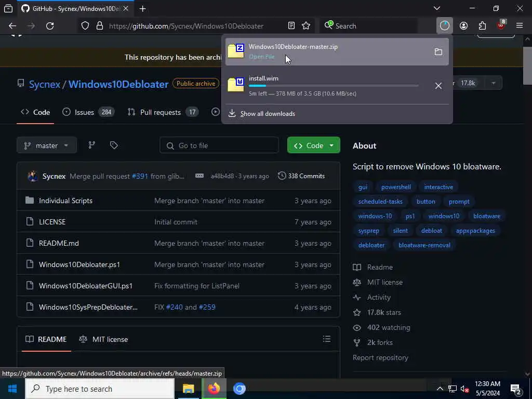The width and height of the screenshot is (532, 399).
Task: View branches icon
Action: click(x=91, y=145)
